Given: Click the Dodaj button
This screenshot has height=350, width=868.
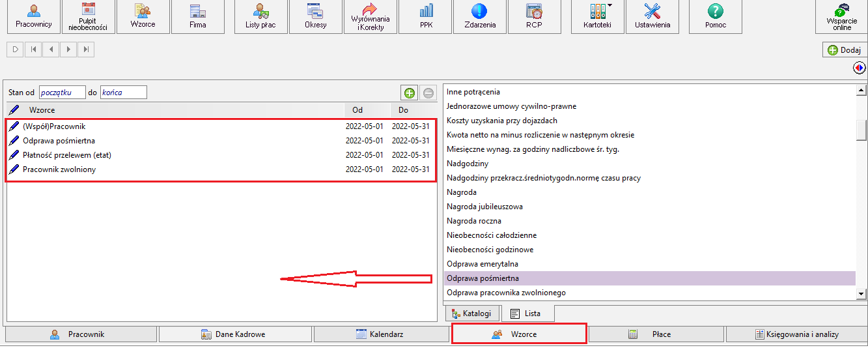Looking at the screenshot, I should pos(843,50).
